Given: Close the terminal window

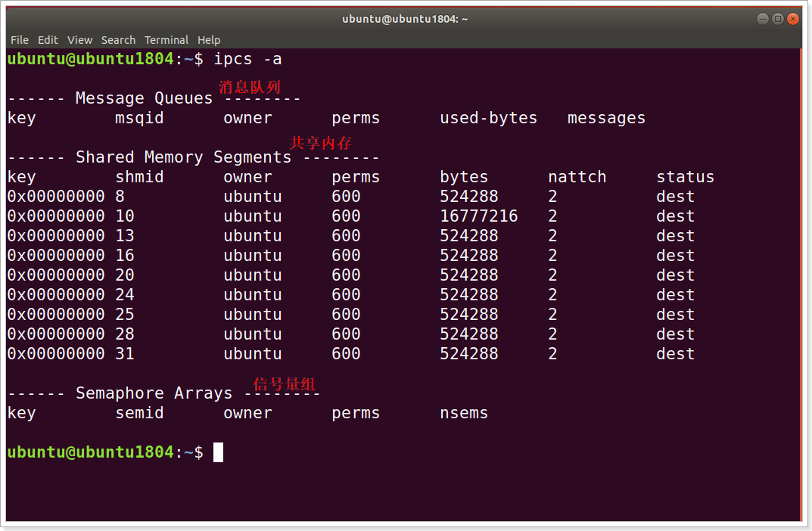Looking at the screenshot, I should pos(793,19).
